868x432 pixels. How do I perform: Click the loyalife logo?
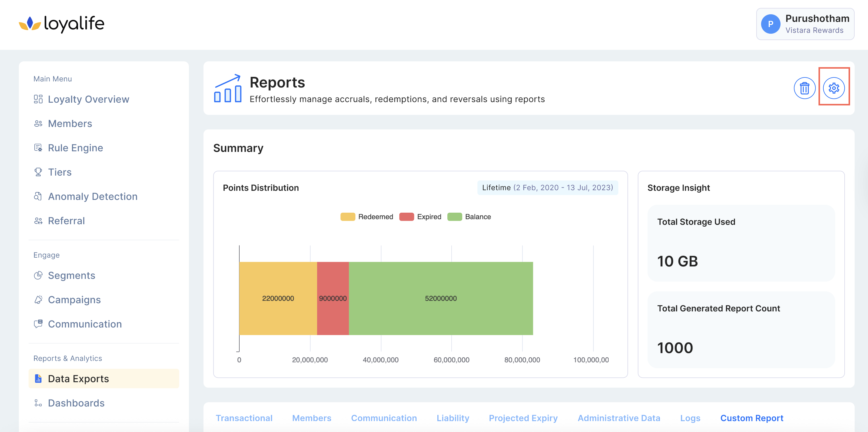point(62,24)
